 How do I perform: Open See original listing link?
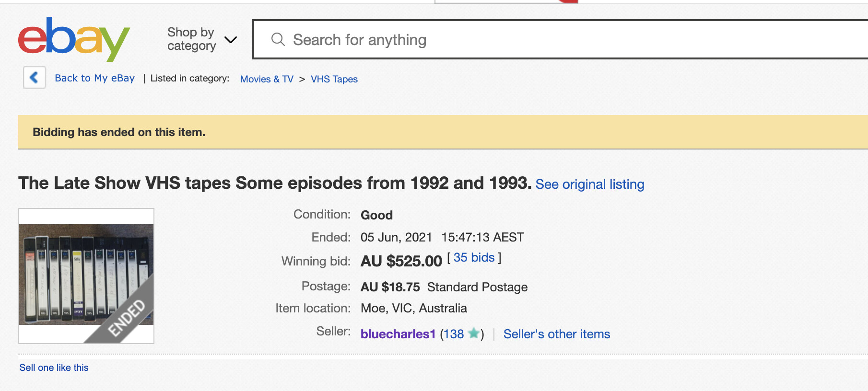tap(589, 184)
